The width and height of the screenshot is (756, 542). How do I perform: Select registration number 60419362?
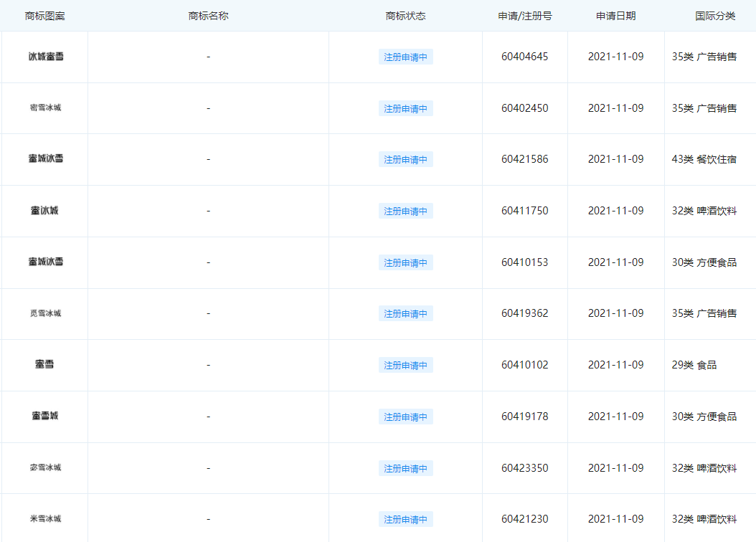[x=524, y=313]
